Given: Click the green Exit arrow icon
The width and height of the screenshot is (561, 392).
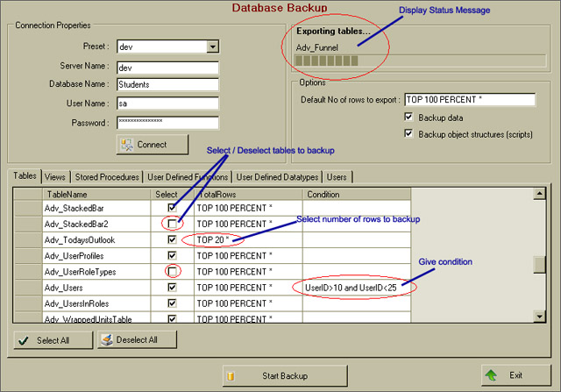Looking at the screenshot, I should click(x=493, y=375).
